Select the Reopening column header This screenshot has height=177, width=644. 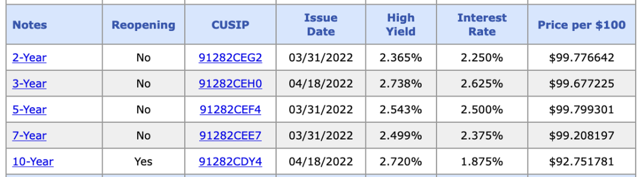(x=143, y=25)
